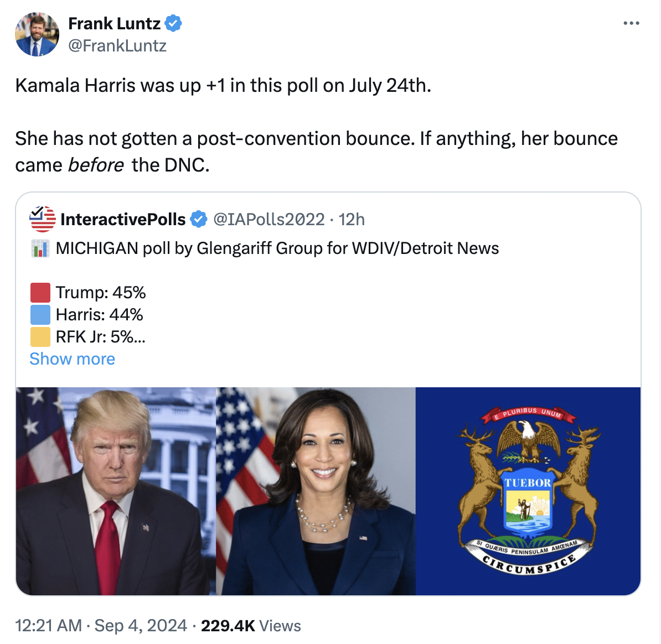The width and height of the screenshot is (661, 644).
Task: View the 229.4K Views analytics
Action: [x=251, y=626]
